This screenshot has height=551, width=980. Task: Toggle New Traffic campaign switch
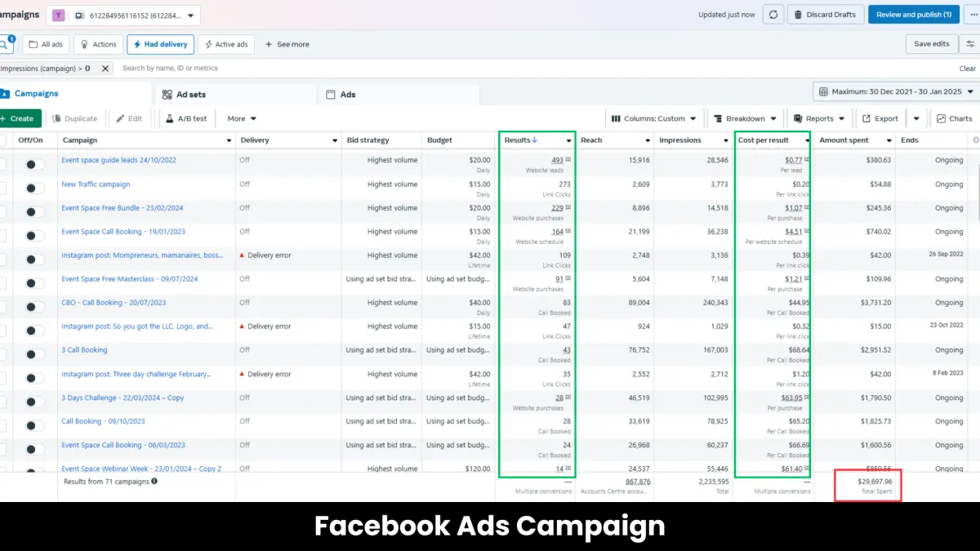34,188
